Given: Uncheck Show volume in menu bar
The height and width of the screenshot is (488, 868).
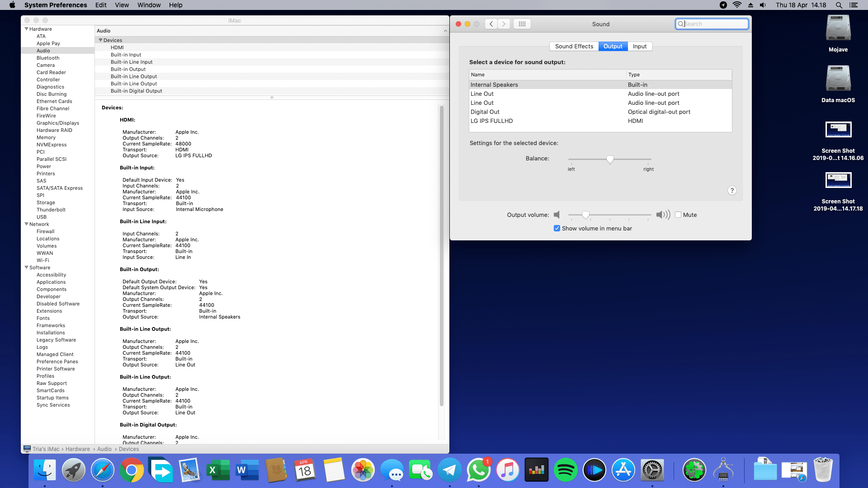Looking at the screenshot, I should click(x=557, y=228).
